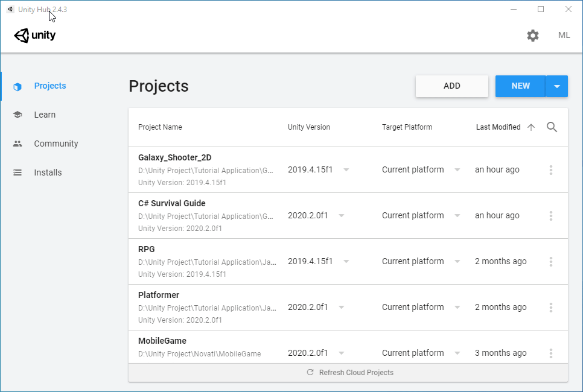Switch to the Installs tab label
The height and width of the screenshot is (392, 583).
click(48, 172)
